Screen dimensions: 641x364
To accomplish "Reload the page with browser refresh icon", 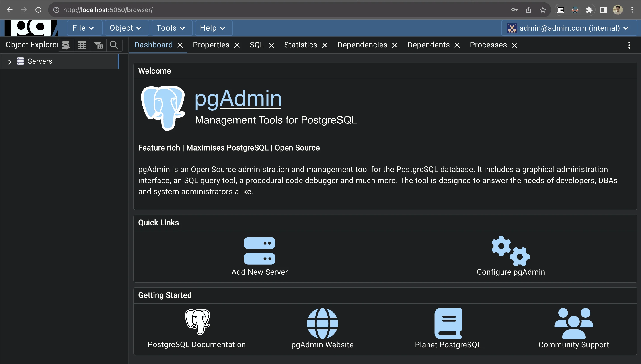I will tap(38, 10).
